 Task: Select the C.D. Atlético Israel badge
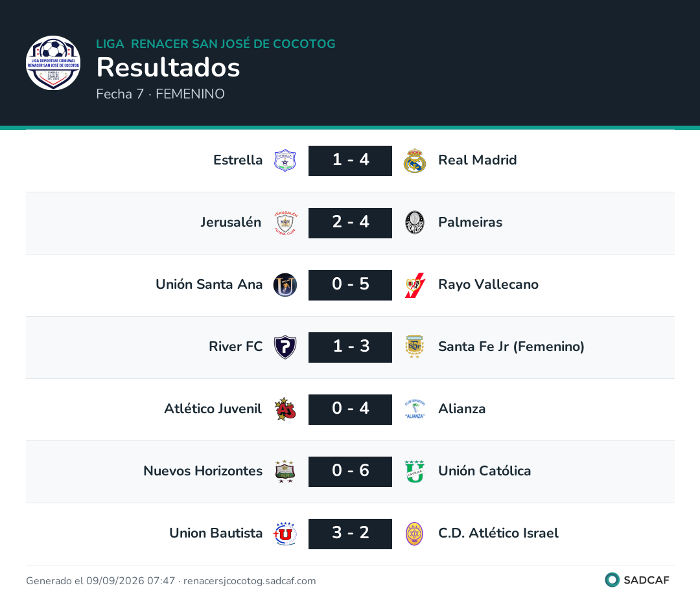(x=415, y=534)
